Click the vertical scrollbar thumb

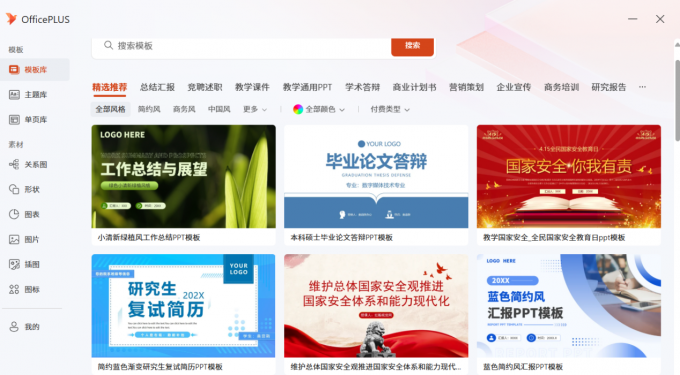[x=677, y=101]
